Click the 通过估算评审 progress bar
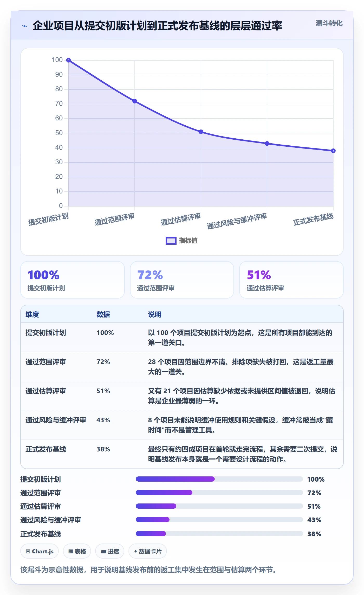This screenshot has height=595, width=364. point(219,506)
